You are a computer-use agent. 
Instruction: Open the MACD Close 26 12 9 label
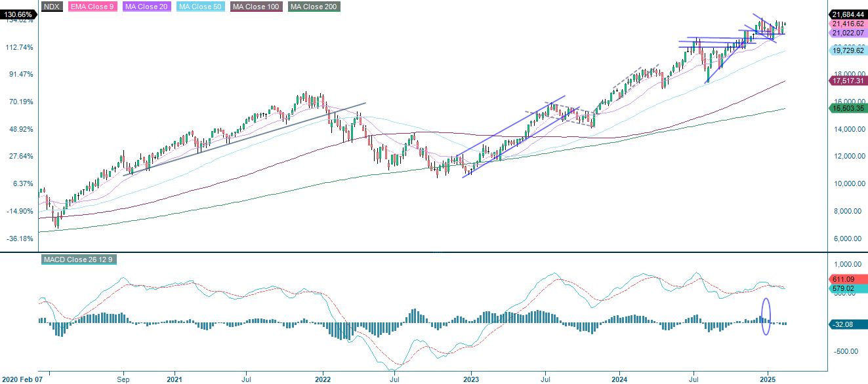pos(77,259)
